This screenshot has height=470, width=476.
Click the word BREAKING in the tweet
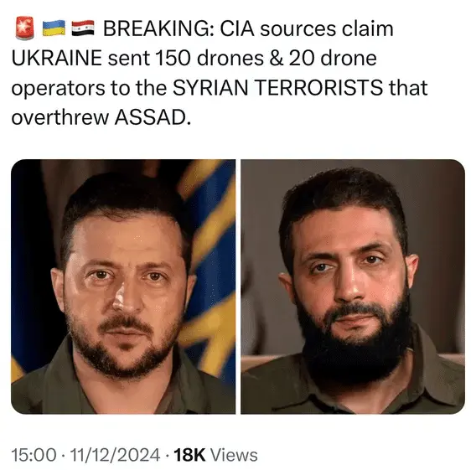click(x=155, y=29)
